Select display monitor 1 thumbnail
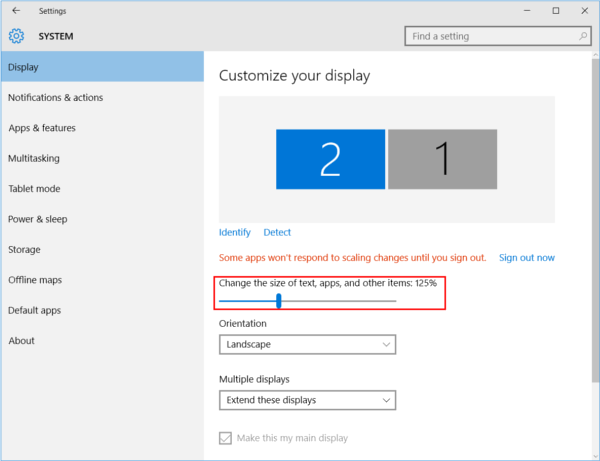Viewport: 600px width, 461px height. [442, 159]
